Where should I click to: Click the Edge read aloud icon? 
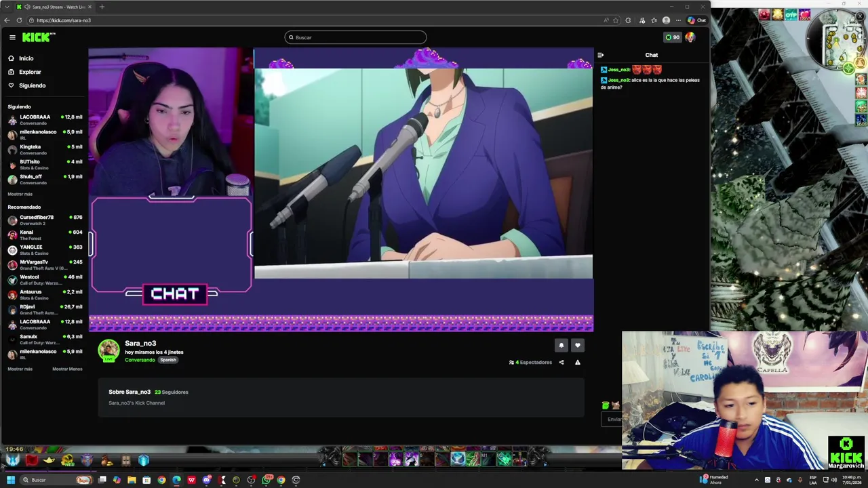pyautogui.click(x=606, y=20)
